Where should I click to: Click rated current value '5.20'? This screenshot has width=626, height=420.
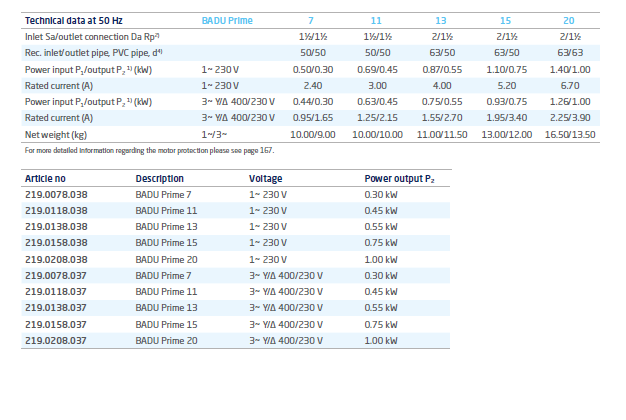click(x=507, y=86)
